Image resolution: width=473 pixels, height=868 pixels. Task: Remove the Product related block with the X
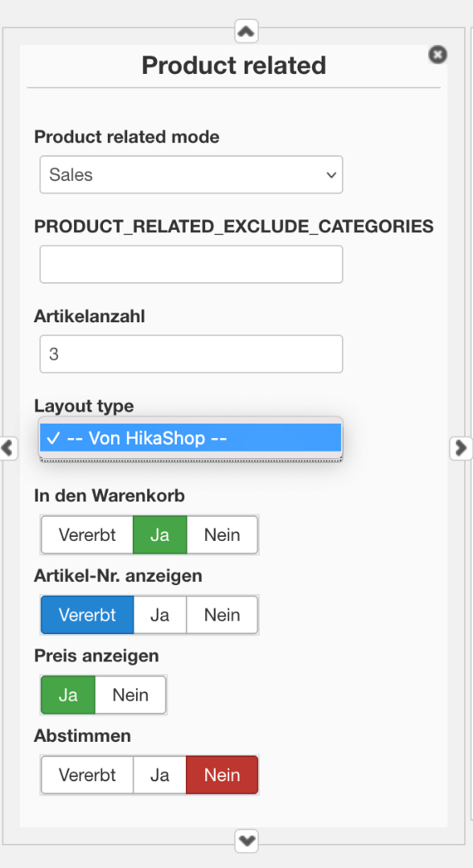438,55
